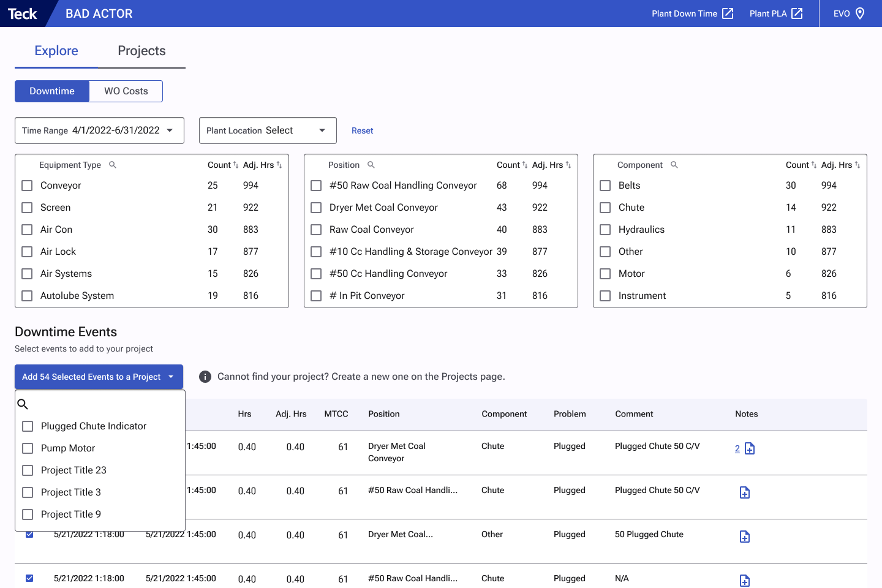Click the Problem column header
The width and height of the screenshot is (882, 588).
pos(570,414)
